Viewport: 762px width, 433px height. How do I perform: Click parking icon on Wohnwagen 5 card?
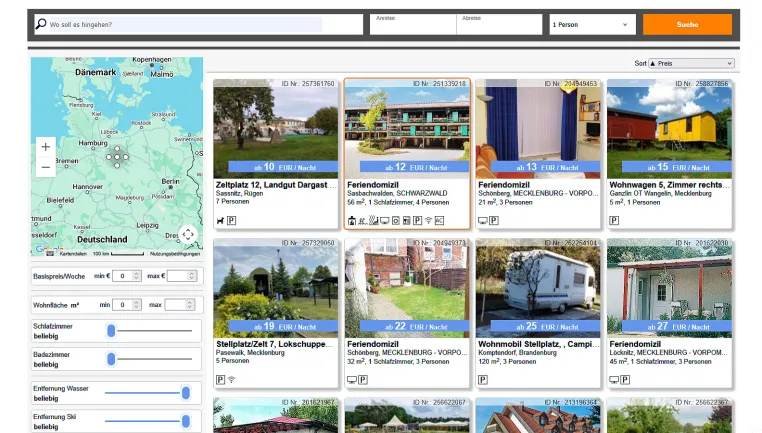pos(614,221)
